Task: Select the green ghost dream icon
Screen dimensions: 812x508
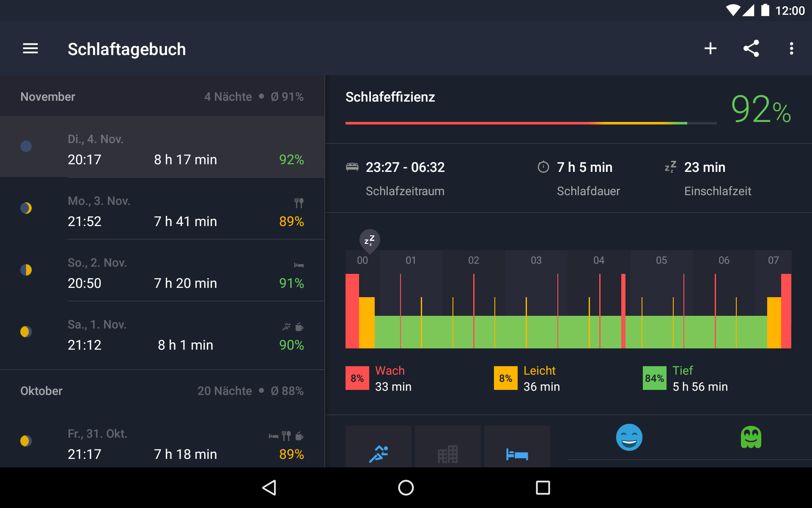Action: 751,437
